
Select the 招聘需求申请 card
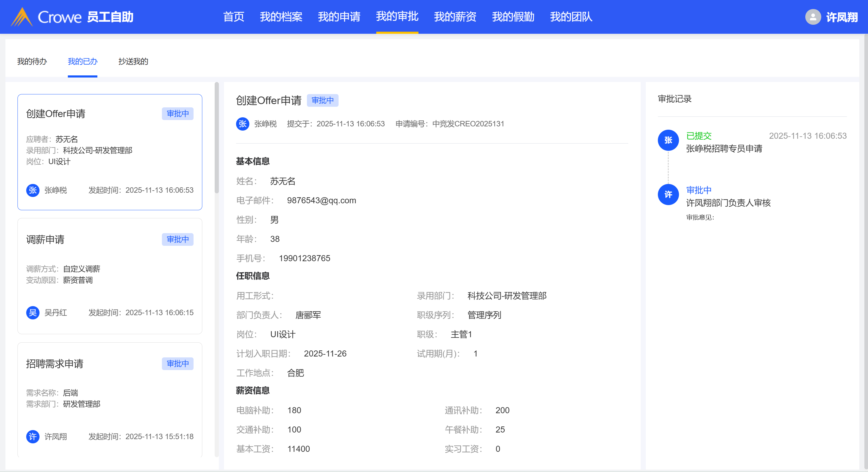(109, 400)
